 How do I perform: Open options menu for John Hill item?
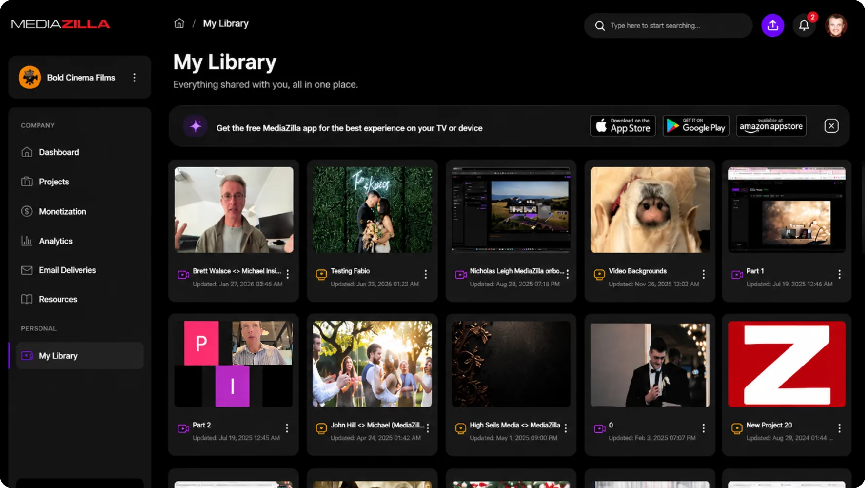[428, 428]
